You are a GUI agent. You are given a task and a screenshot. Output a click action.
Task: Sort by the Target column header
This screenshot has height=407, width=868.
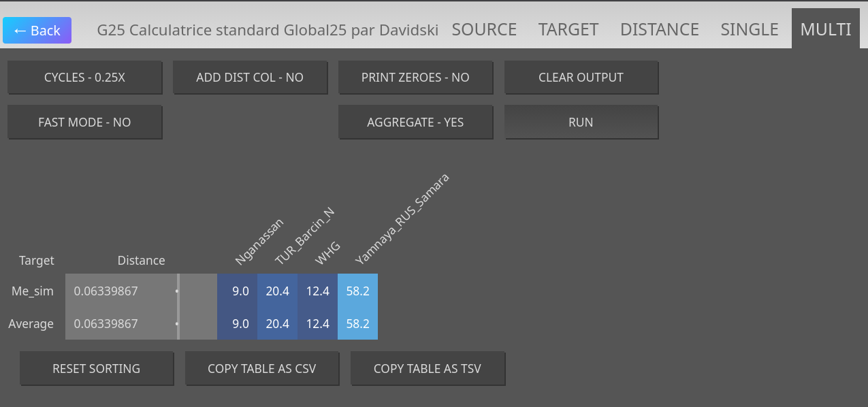click(x=37, y=261)
